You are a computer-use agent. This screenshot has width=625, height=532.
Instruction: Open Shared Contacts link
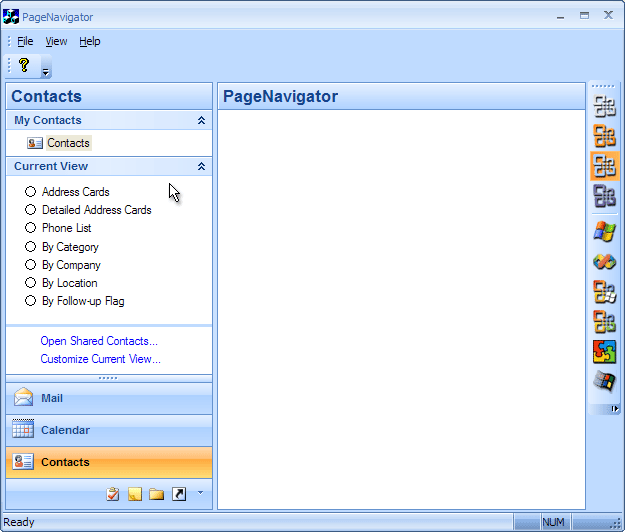(x=99, y=341)
